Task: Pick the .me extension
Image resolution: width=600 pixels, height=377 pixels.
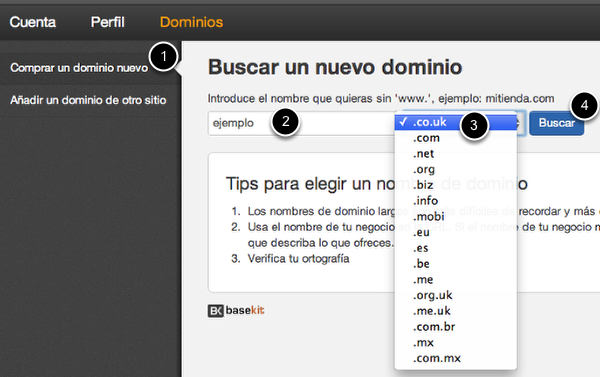Action: click(x=455, y=279)
